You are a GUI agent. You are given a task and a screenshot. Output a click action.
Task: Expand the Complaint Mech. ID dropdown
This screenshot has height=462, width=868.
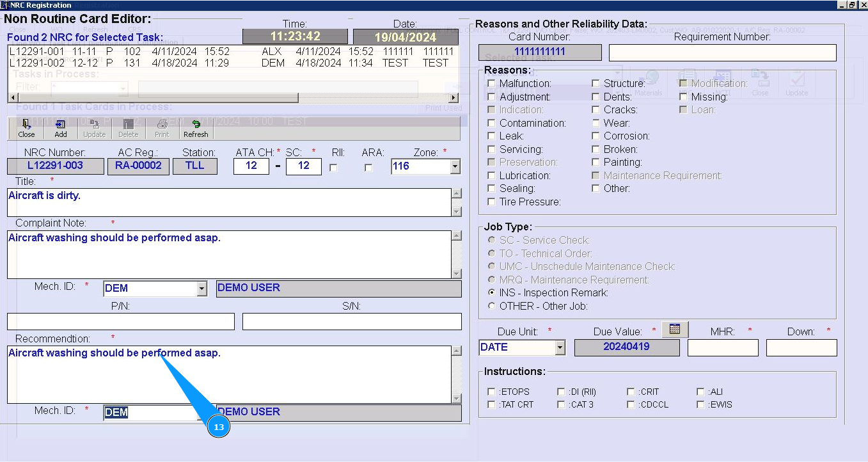pyautogui.click(x=201, y=289)
